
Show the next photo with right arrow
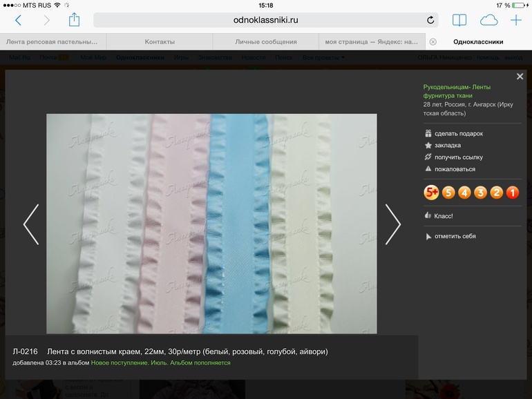click(392, 224)
